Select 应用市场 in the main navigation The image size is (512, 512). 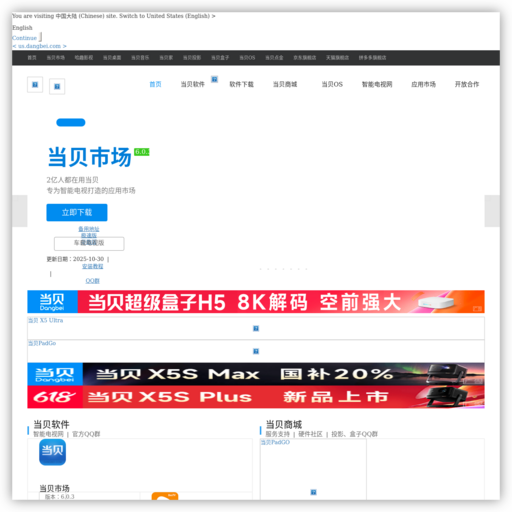pos(423,84)
